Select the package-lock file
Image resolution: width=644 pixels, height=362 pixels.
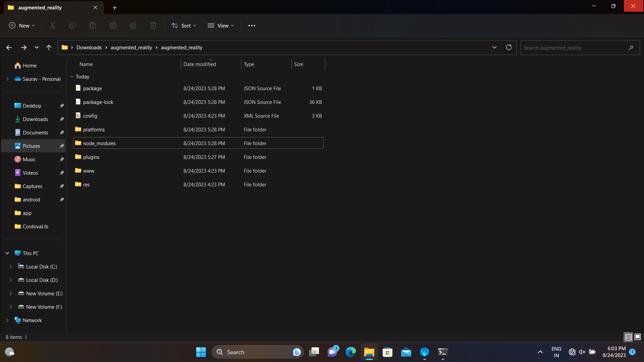(198, 102)
